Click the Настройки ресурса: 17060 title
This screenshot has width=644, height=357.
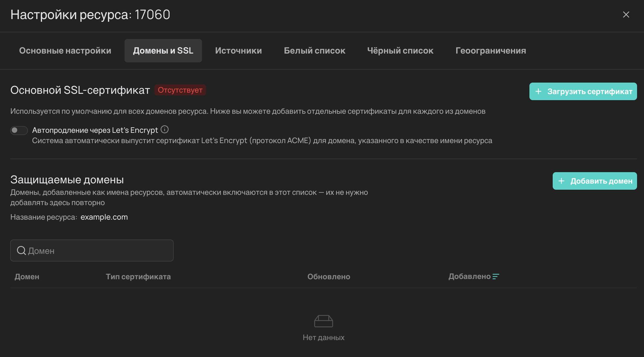click(x=90, y=15)
